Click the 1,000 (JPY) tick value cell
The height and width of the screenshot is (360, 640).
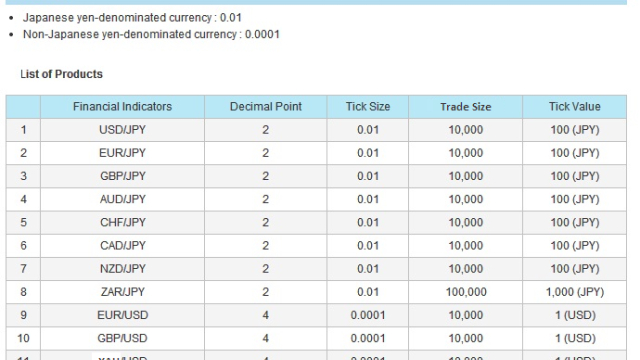(575, 292)
